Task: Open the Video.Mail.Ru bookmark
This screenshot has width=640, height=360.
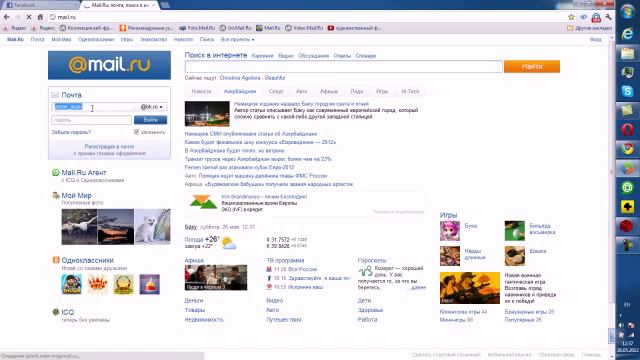Action: pos(304,28)
